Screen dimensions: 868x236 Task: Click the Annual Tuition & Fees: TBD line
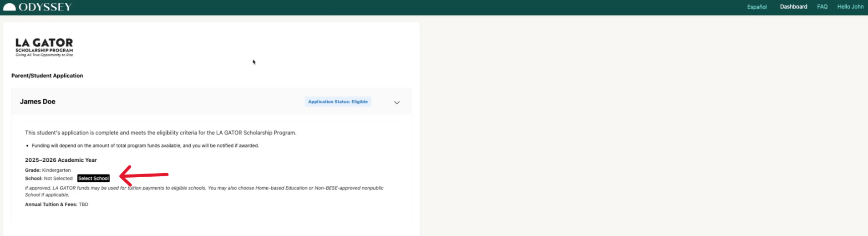(56, 204)
